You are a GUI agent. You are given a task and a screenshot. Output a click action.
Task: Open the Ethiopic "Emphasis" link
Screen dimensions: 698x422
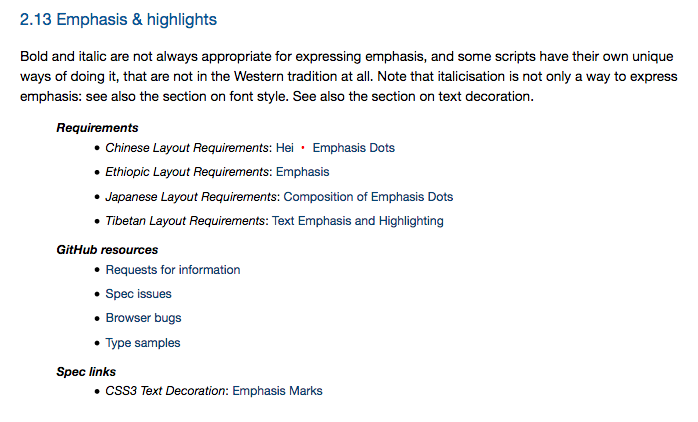click(x=303, y=172)
